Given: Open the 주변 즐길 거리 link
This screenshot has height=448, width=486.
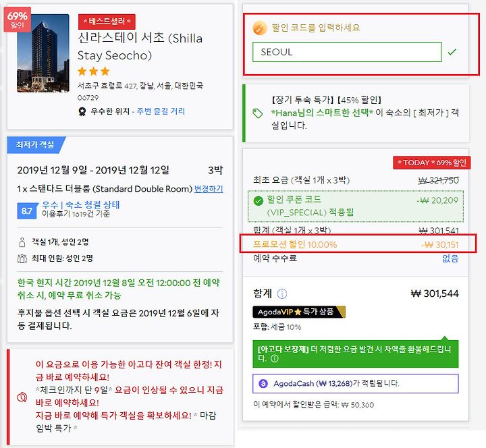Looking at the screenshot, I should click(x=161, y=111).
